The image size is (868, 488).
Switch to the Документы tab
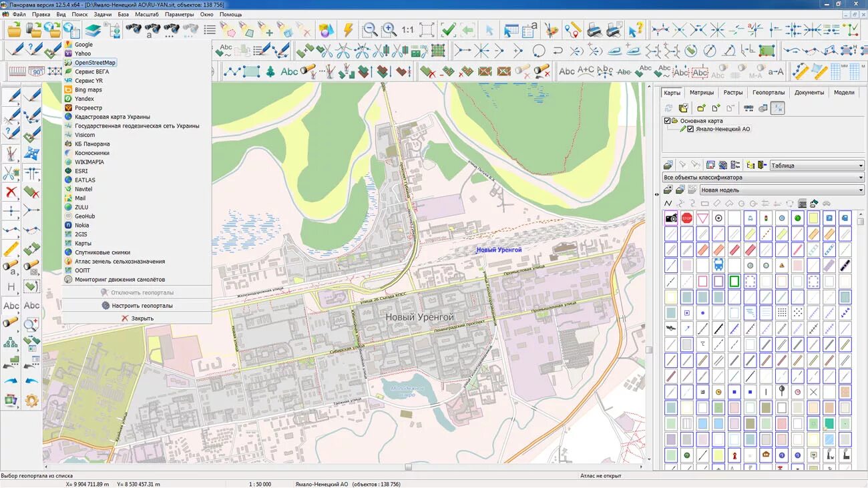pyautogui.click(x=809, y=93)
